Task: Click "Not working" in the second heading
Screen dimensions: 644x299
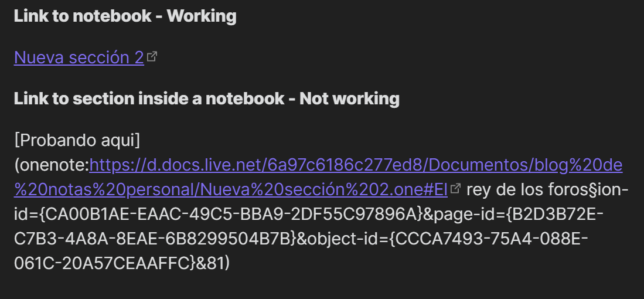Action: point(349,98)
